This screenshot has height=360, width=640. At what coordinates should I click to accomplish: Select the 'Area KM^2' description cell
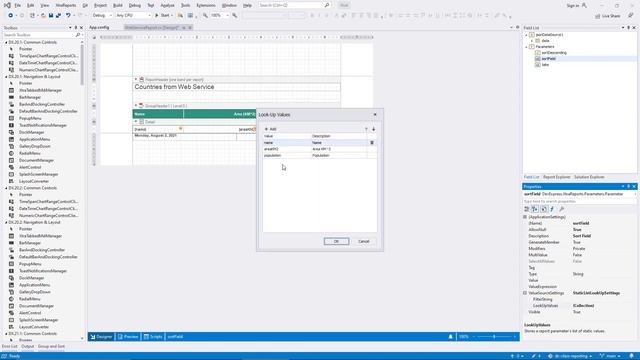click(339, 149)
